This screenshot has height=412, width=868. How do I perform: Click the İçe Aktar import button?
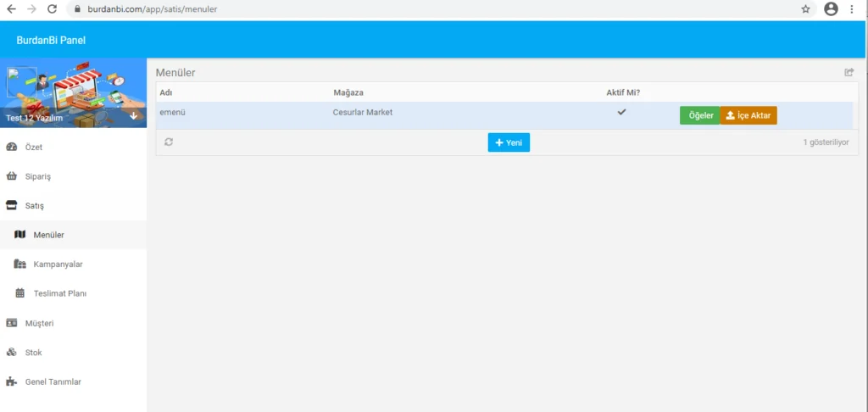(748, 115)
